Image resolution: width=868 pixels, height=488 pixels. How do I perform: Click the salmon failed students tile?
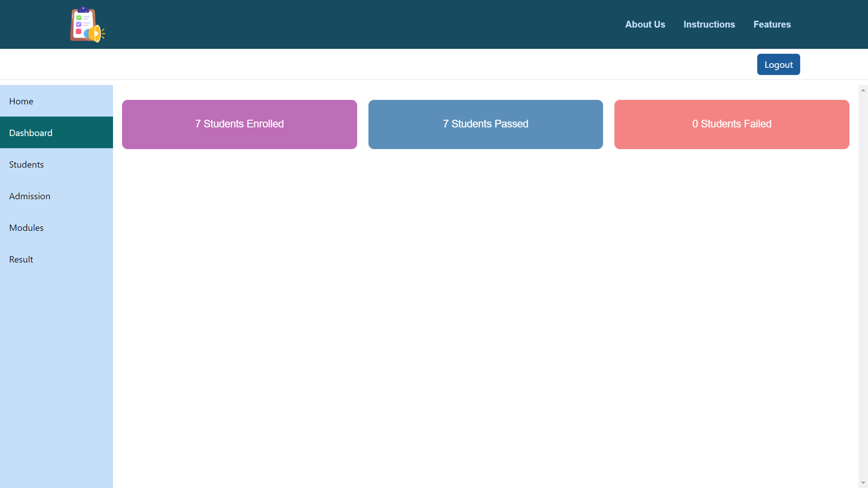point(731,136)
